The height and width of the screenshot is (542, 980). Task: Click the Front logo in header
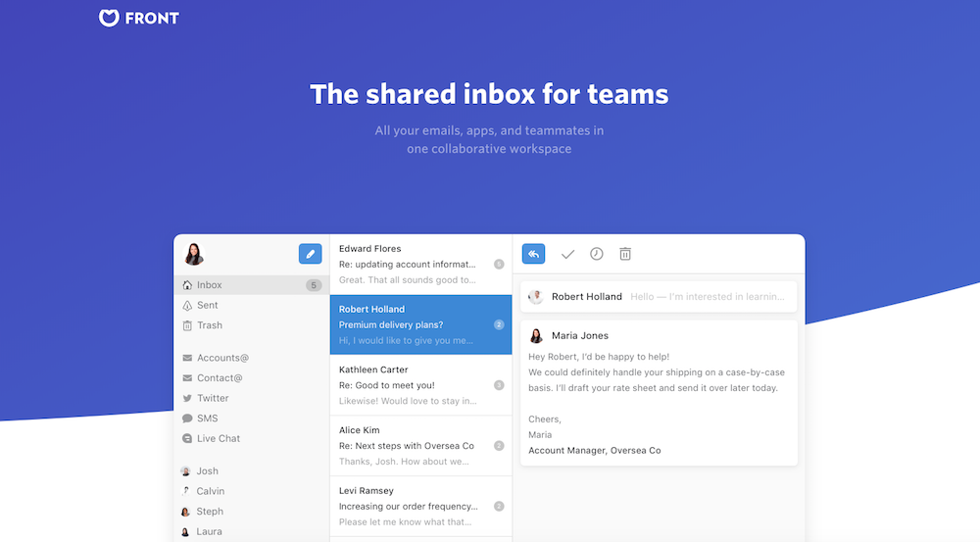point(139,18)
